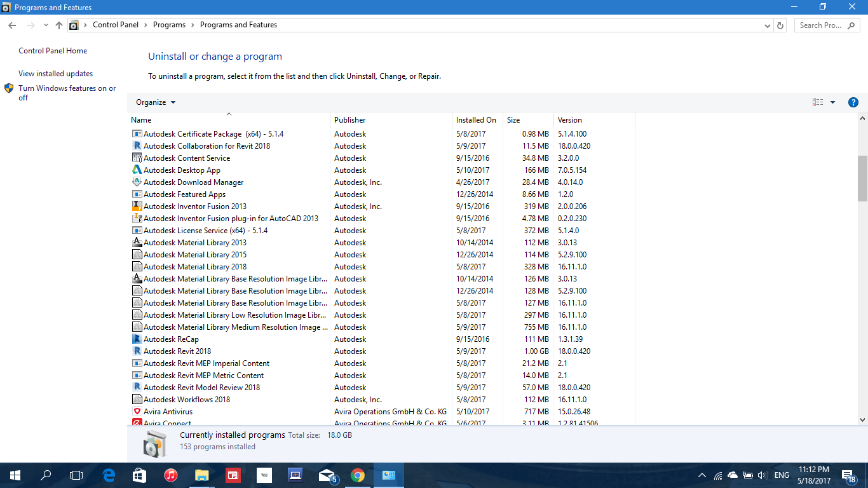This screenshot has height=488, width=868.
Task: Navigate to Programs in breadcrumb
Action: (169, 25)
